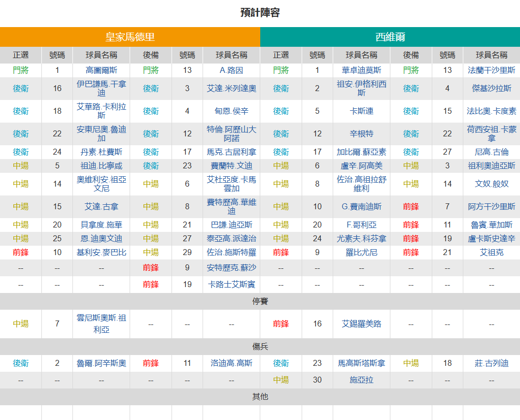Open 安東尼奧.魯迪加 player page
520x420 pixels.
101,134
